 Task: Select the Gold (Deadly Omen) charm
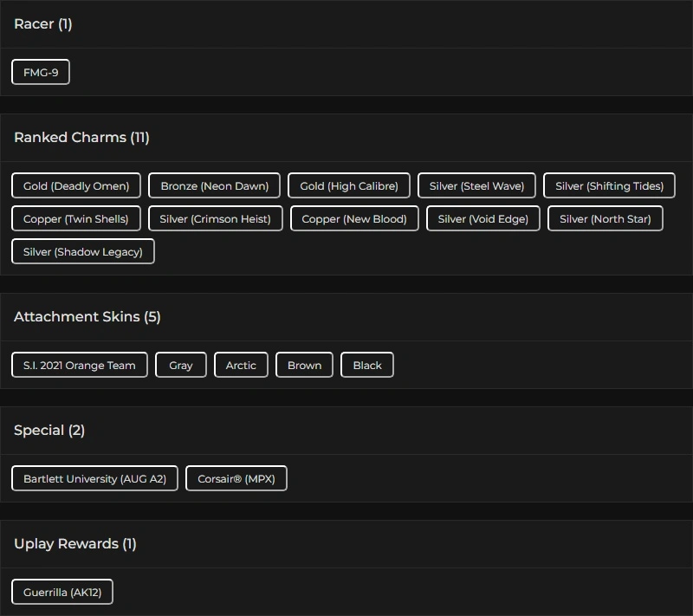pyautogui.click(x=76, y=186)
